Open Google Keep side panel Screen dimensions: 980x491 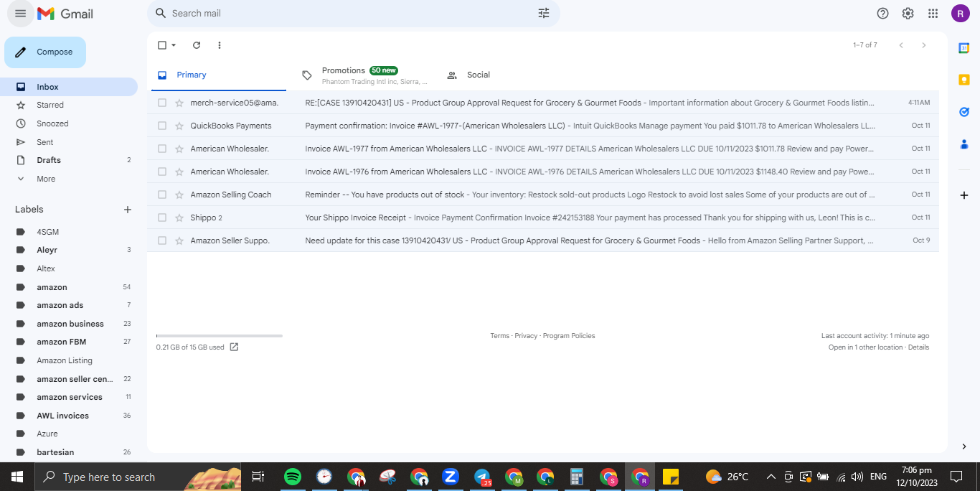coord(964,80)
